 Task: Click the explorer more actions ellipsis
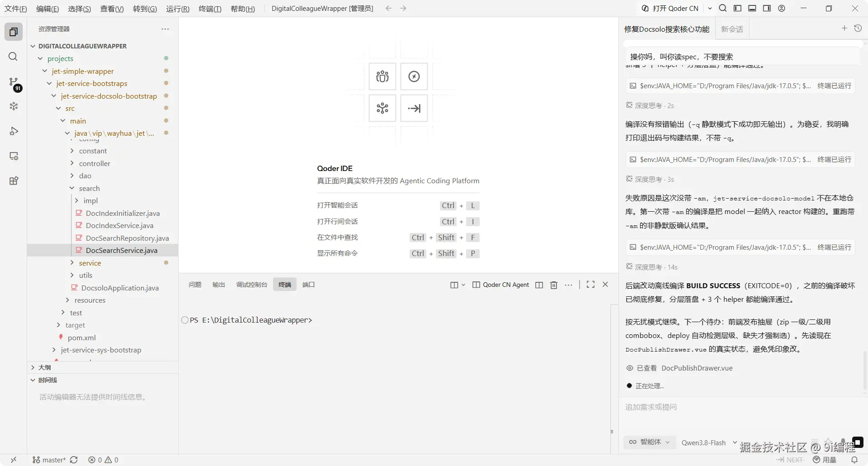pyautogui.click(x=165, y=29)
